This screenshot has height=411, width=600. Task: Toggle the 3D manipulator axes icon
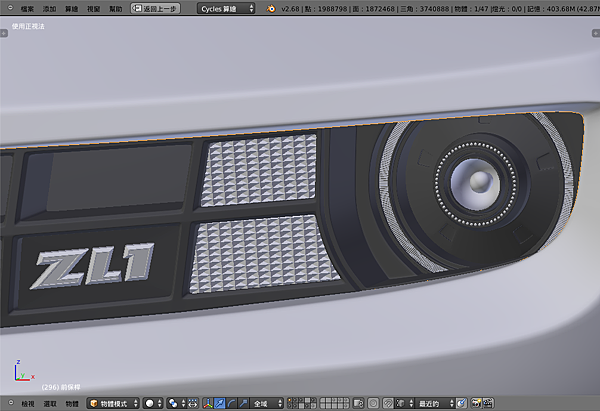click(208, 403)
